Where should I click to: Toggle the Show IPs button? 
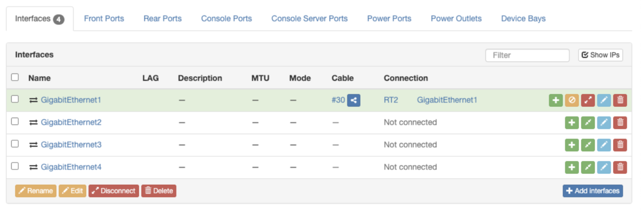click(601, 55)
